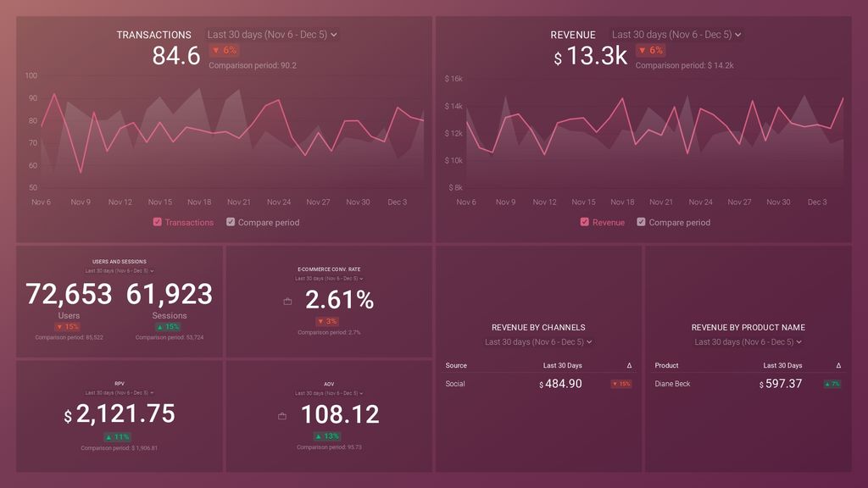Click the Nov 21 label on the Transactions chart axis
Screen dimensions: 868x488
(x=239, y=202)
